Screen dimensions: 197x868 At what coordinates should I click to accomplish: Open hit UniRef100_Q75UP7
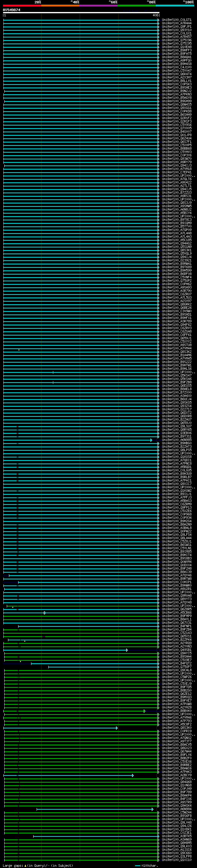176,667
